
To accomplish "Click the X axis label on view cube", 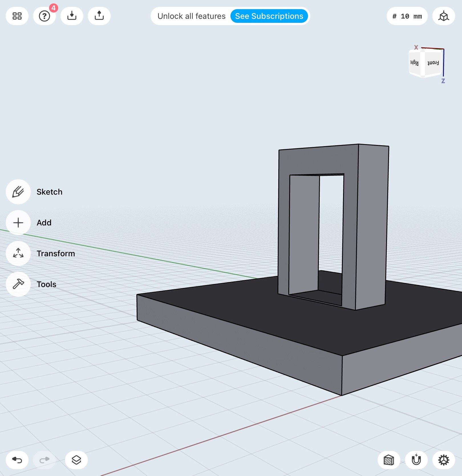I will coord(416,47).
